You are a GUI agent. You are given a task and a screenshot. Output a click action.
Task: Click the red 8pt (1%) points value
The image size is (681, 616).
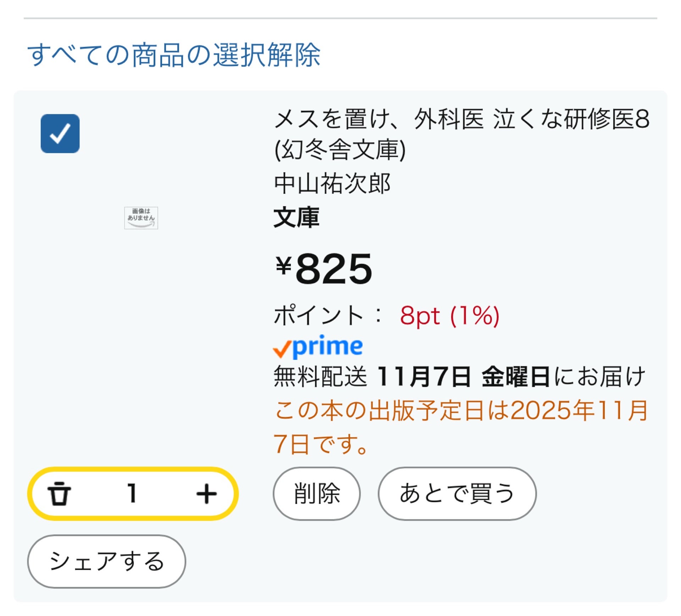click(x=449, y=315)
